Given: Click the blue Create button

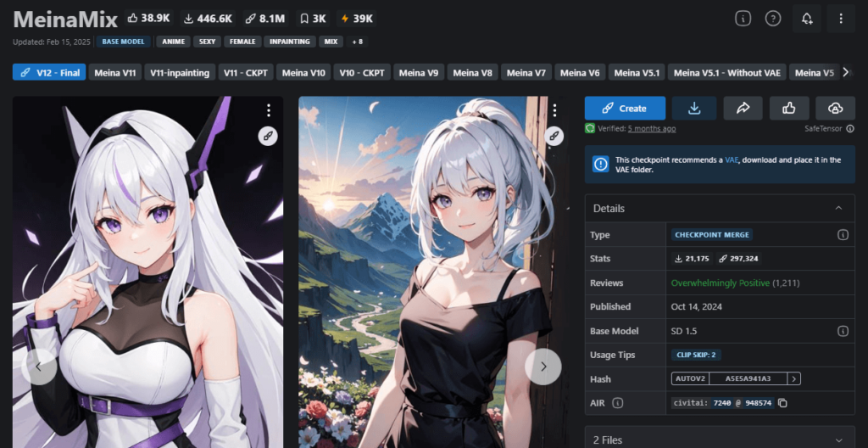Looking at the screenshot, I should point(625,108).
